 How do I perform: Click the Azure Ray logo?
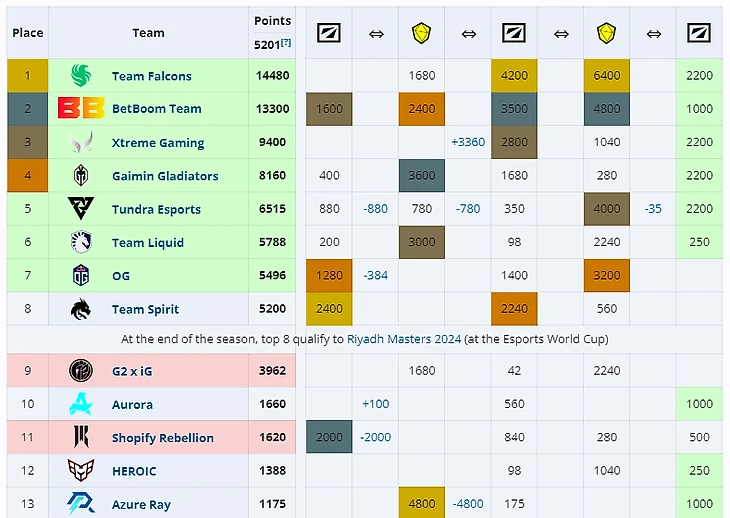(x=81, y=504)
